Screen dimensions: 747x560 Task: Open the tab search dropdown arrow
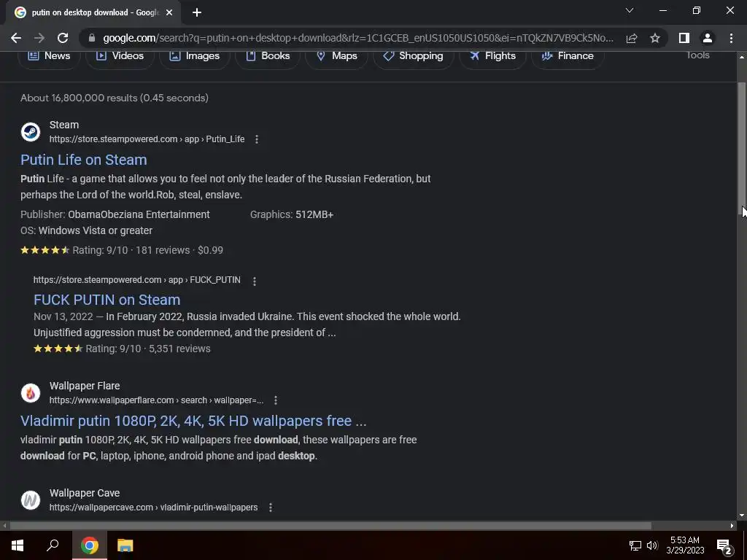[x=630, y=10]
